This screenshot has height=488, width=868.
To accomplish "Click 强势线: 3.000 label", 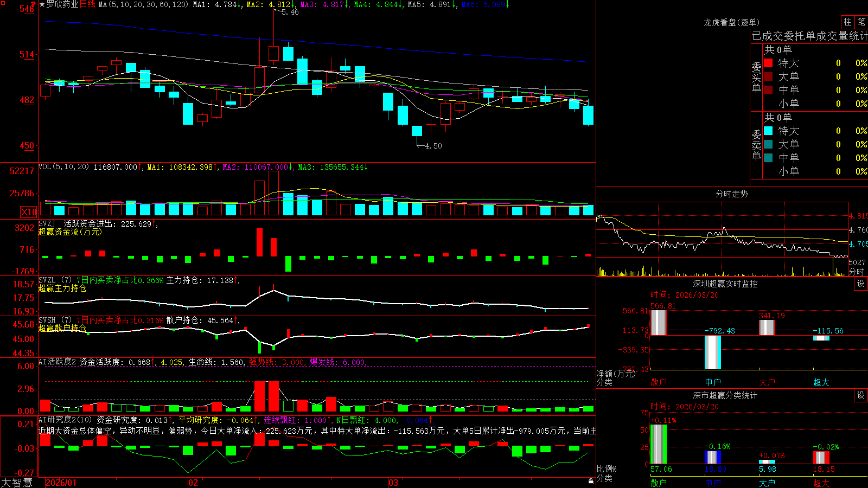I will pyautogui.click(x=277, y=362).
